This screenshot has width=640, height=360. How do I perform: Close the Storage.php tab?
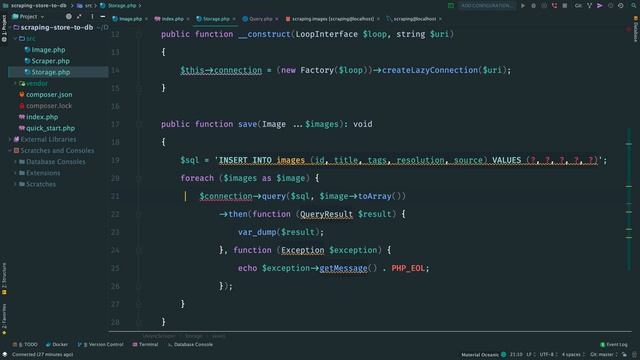click(x=234, y=19)
